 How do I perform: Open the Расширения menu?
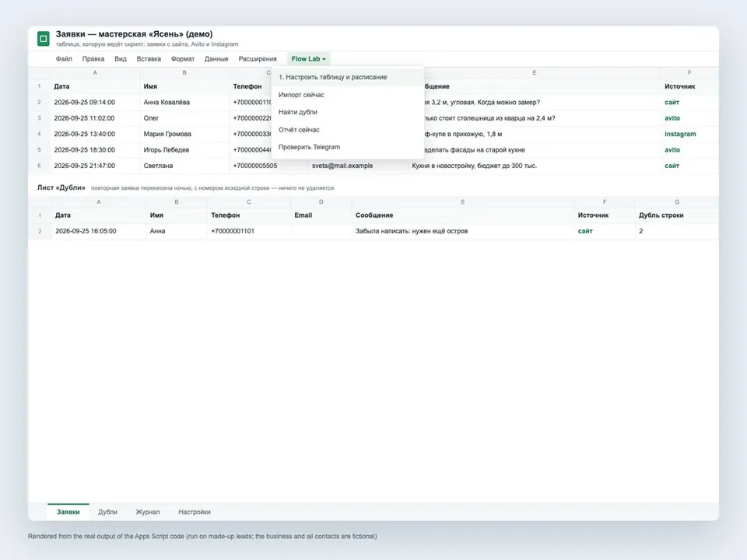[258, 59]
